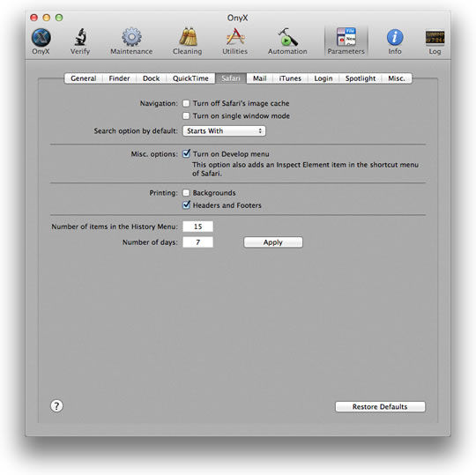
Task: Click the Apply button
Action: click(x=273, y=242)
